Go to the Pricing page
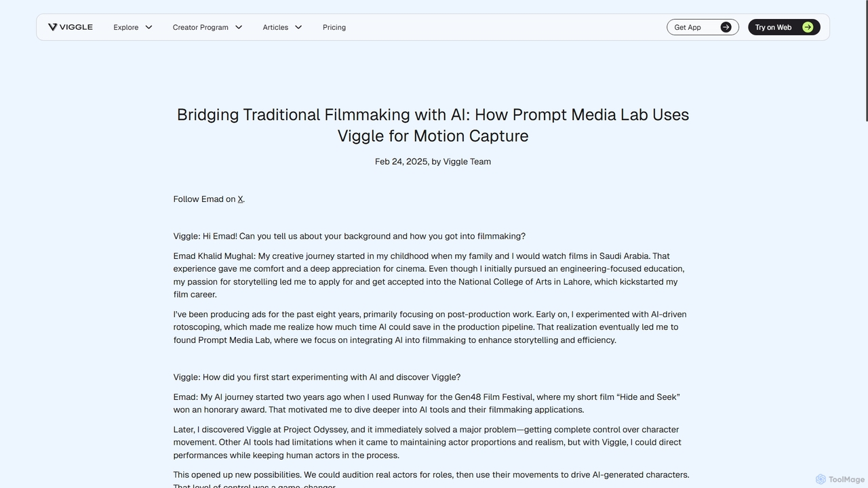The image size is (868, 488). pos(334,27)
